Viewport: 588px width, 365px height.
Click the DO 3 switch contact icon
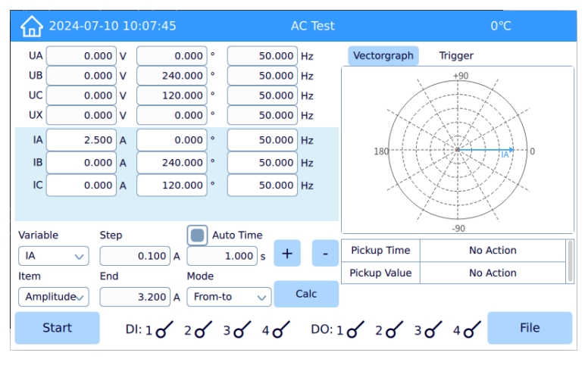pos(433,329)
